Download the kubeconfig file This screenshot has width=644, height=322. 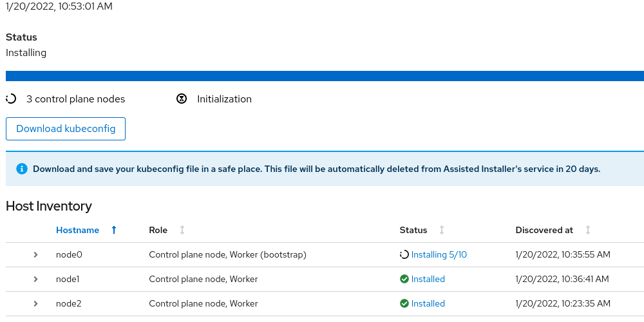[x=66, y=129]
